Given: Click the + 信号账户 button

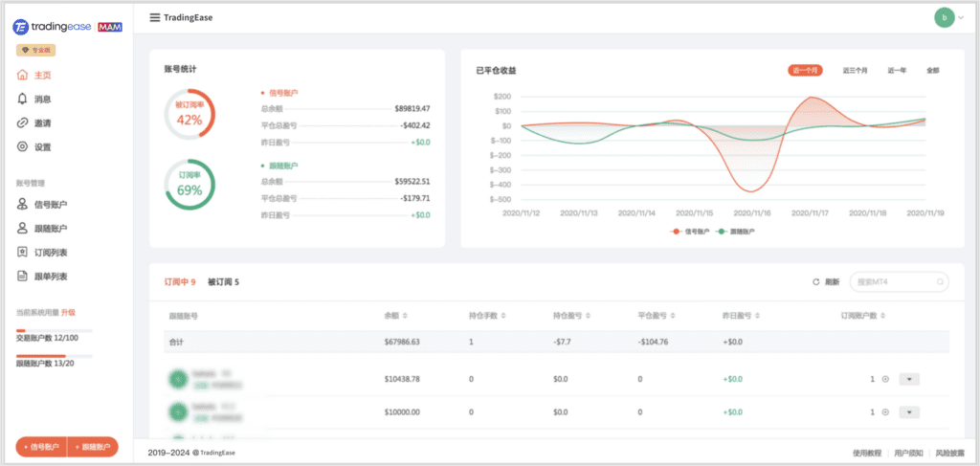Looking at the screenshot, I should pos(41,447).
